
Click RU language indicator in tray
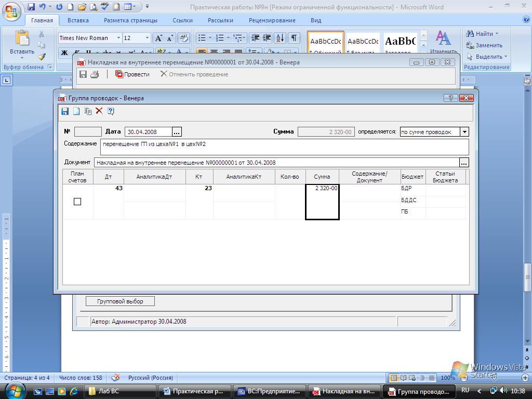point(465,390)
